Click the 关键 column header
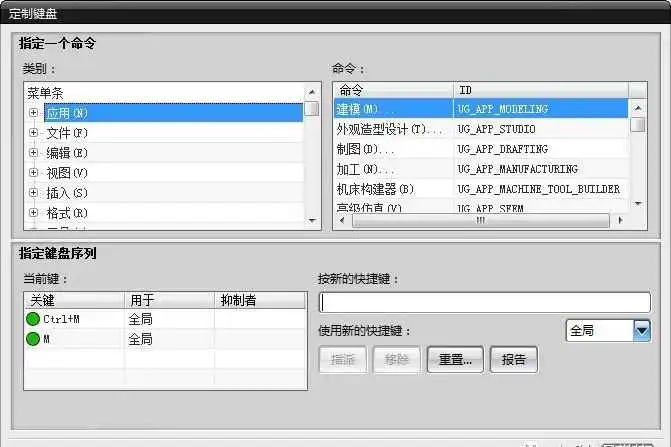The image size is (671, 447). pyautogui.click(x=74, y=300)
